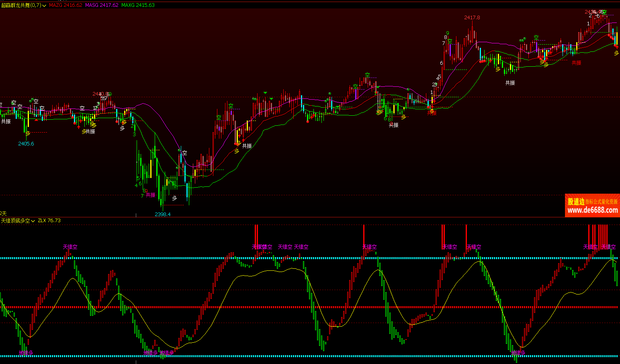Click the rightmost 地缘多 signal label
620x364 pixels.
(518, 353)
